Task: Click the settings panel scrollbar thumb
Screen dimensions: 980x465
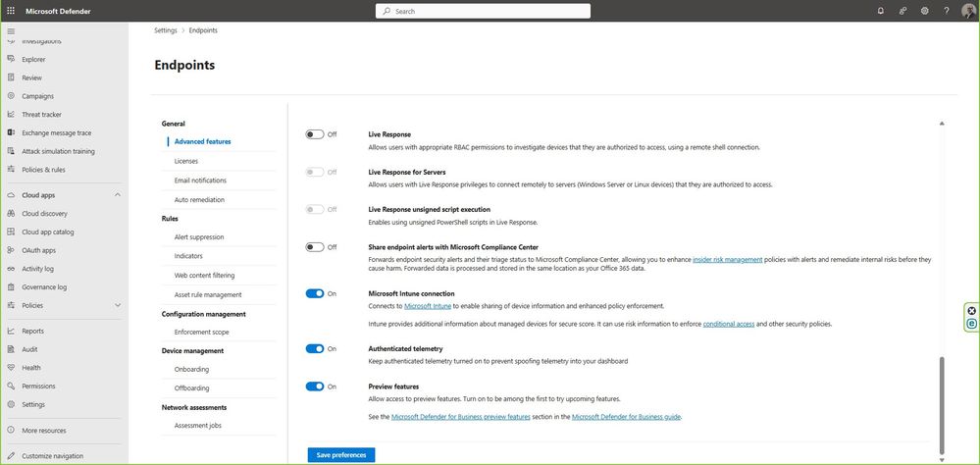Action: pyautogui.click(x=942, y=404)
